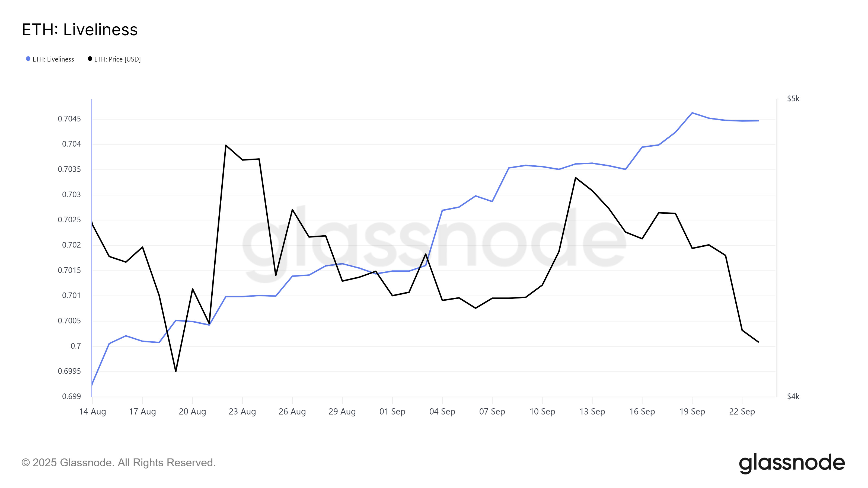Image resolution: width=868 pixels, height=488 pixels.
Task: Click the ETH: Liveliness chart title
Action: (80, 30)
